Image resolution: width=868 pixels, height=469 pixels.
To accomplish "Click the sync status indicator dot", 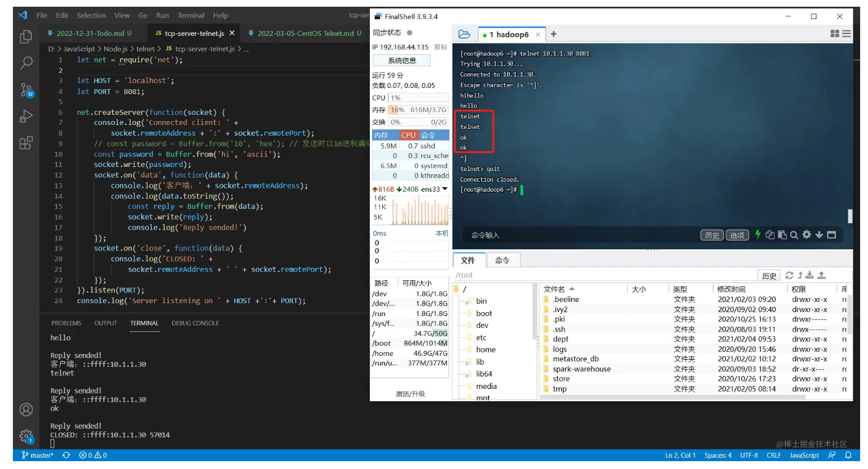I will click(410, 32).
